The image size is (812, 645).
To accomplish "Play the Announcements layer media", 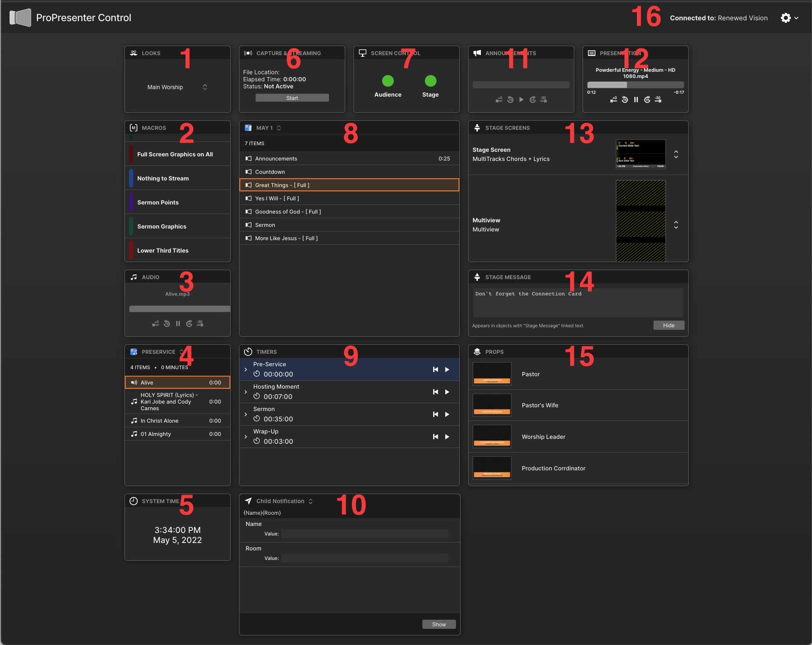I will (521, 100).
